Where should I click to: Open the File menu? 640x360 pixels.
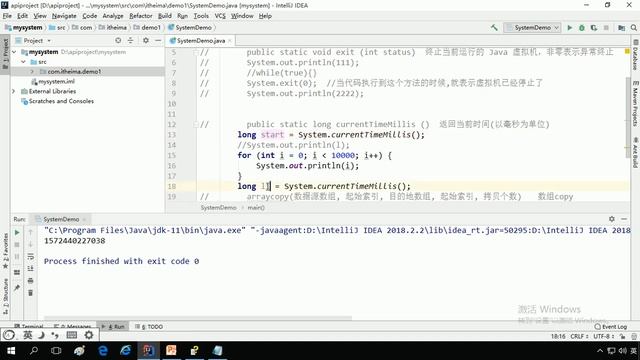point(7,16)
